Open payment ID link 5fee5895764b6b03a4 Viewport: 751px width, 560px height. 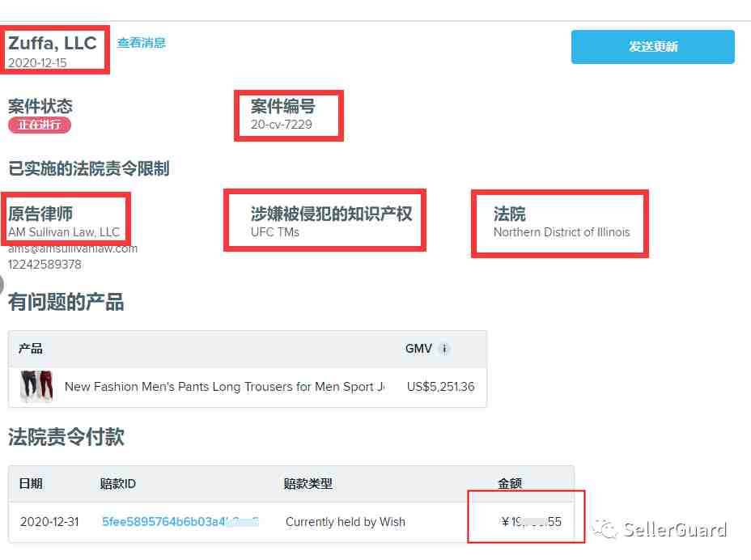point(180,522)
